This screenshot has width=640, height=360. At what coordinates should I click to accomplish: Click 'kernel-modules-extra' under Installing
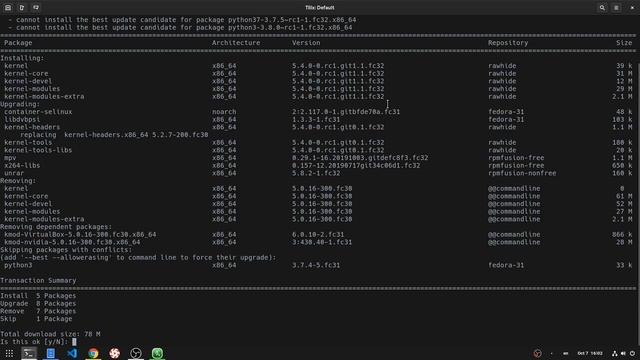pos(44,97)
